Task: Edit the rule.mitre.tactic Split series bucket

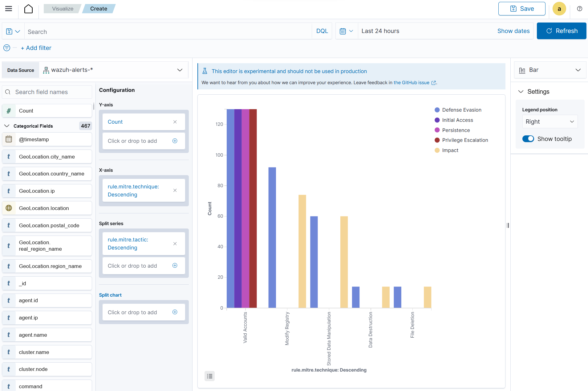Action: (128, 244)
